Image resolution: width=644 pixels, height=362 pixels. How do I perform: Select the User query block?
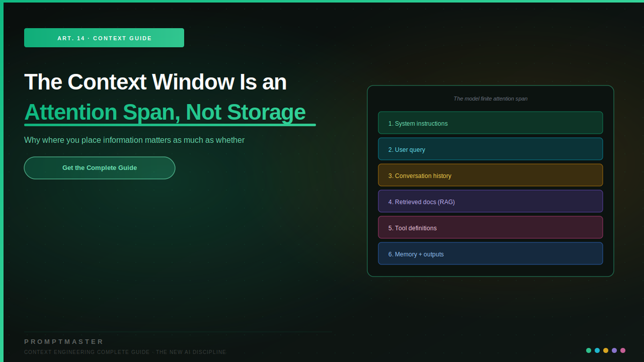[491, 149]
